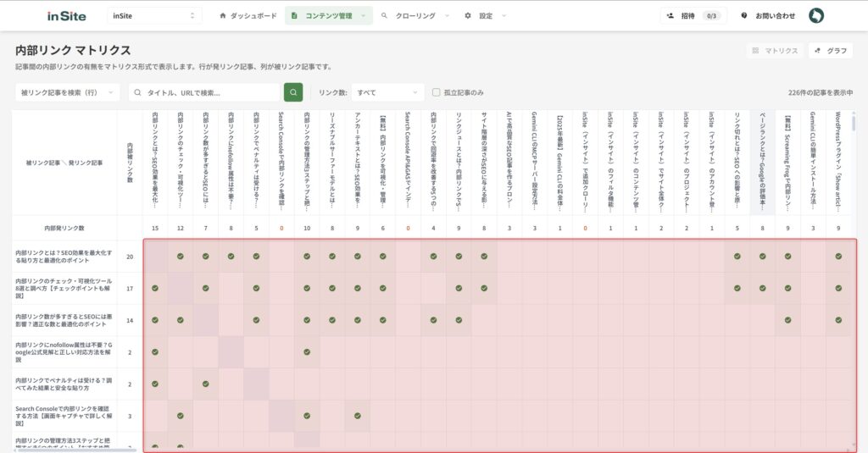Click first green checkmark in 内部リンクとは row
Screen dimensions: 868x453
click(181, 256)
